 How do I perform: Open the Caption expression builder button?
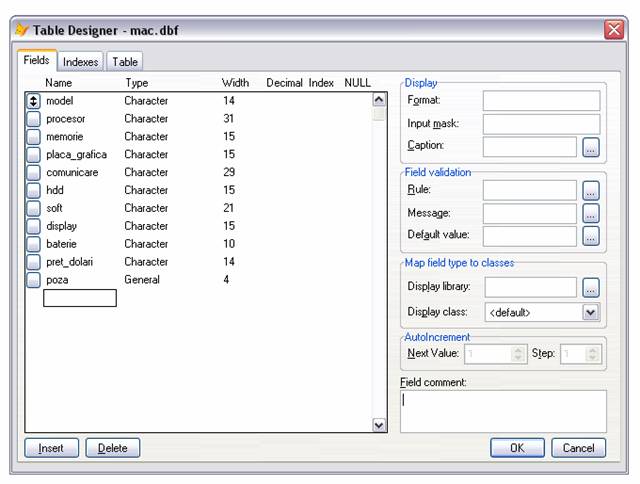point(591,148)
